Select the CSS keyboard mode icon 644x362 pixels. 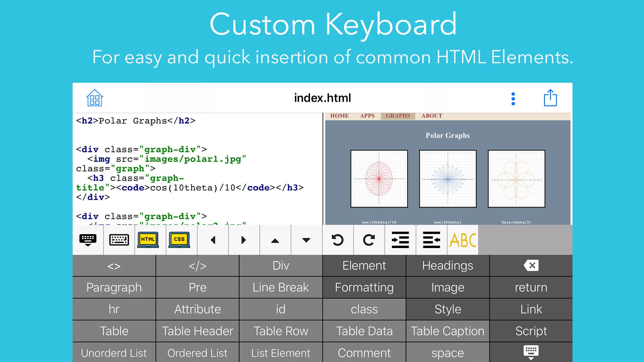pyautogui.click(x=179, y=240)
